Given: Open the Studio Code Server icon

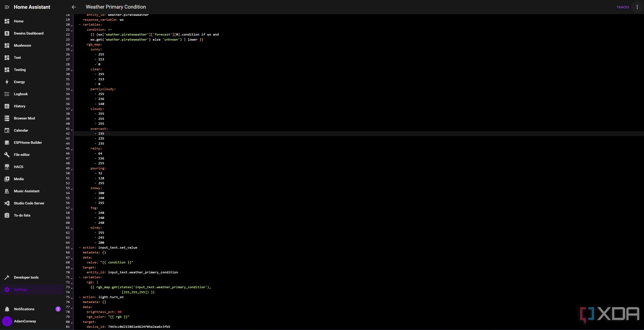Looking at the screenshot, I should click(x=7, y=203).
